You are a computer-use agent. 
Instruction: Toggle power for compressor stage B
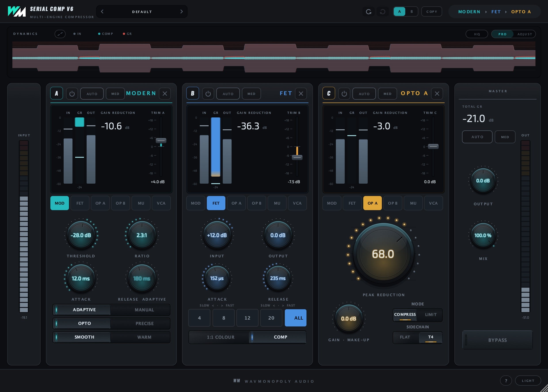tap(208, 93)
